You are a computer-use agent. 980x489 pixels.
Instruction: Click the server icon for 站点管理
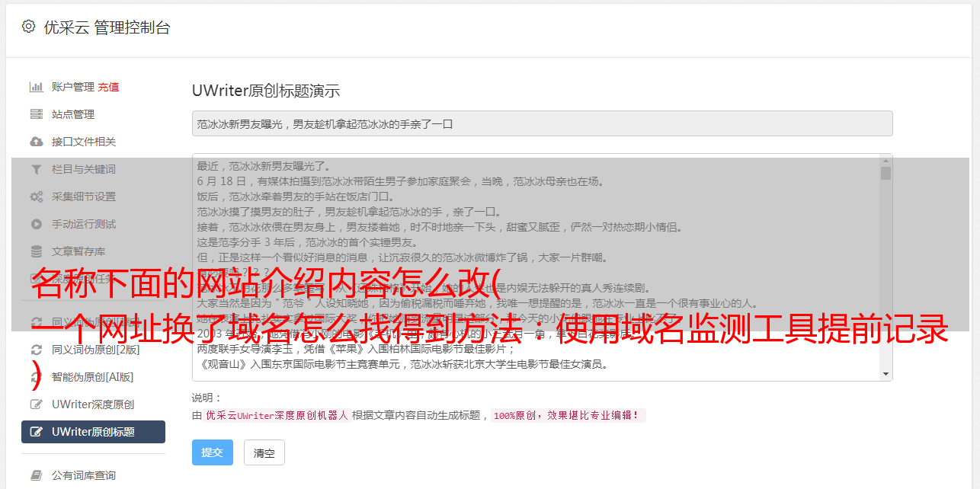[x=36, y=114]
